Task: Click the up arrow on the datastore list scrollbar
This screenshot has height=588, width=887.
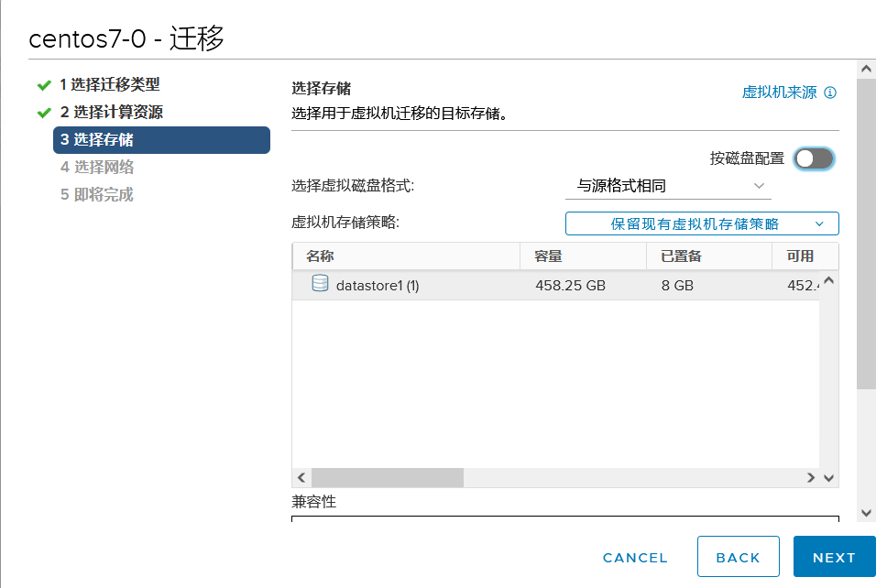Action: [827, 281]
